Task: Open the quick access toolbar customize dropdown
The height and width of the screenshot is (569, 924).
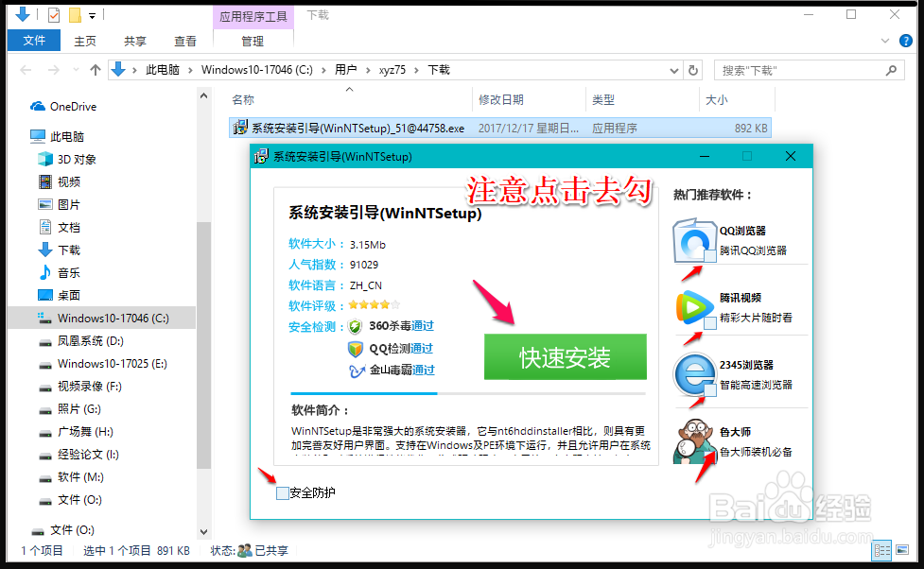Action: pos(92,16)
